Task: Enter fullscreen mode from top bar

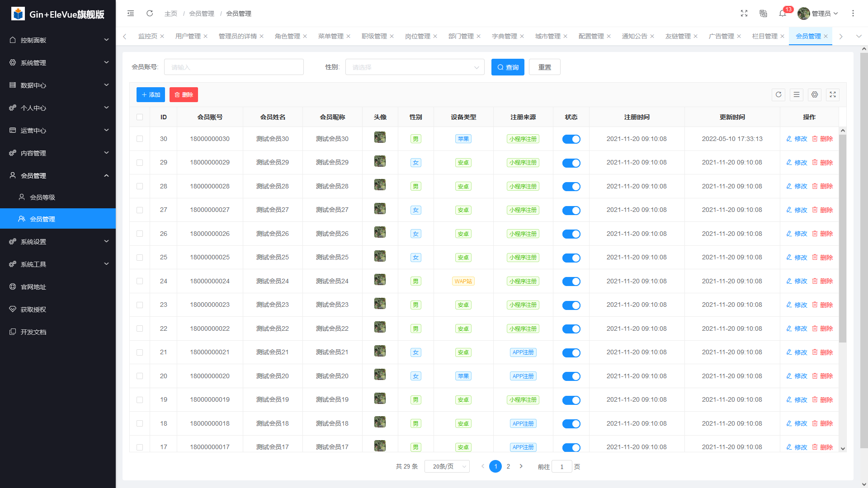Action: pyautogui.click(x=744, y=14)
